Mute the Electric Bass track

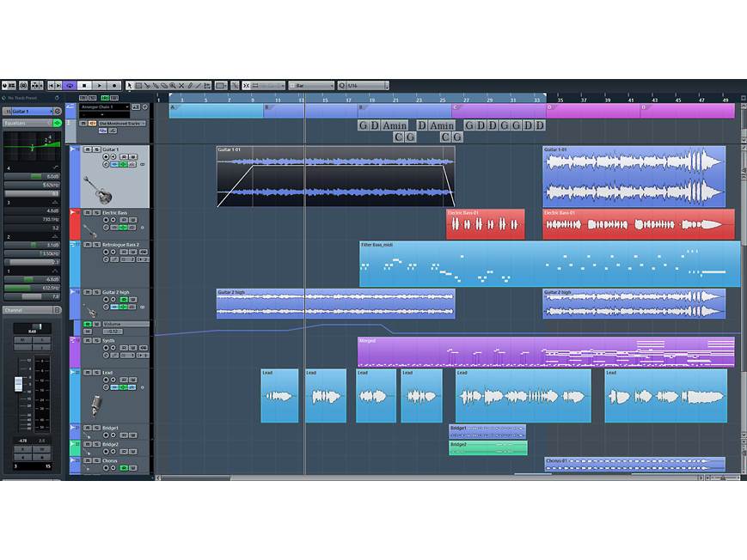coord(87,211)
